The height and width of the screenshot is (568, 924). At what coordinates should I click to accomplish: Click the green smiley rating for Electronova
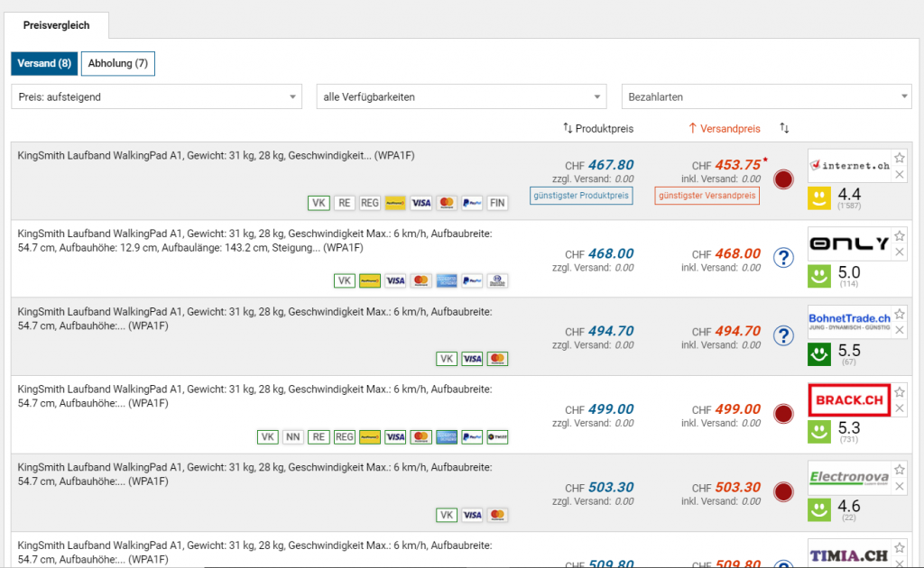point(818,510)
